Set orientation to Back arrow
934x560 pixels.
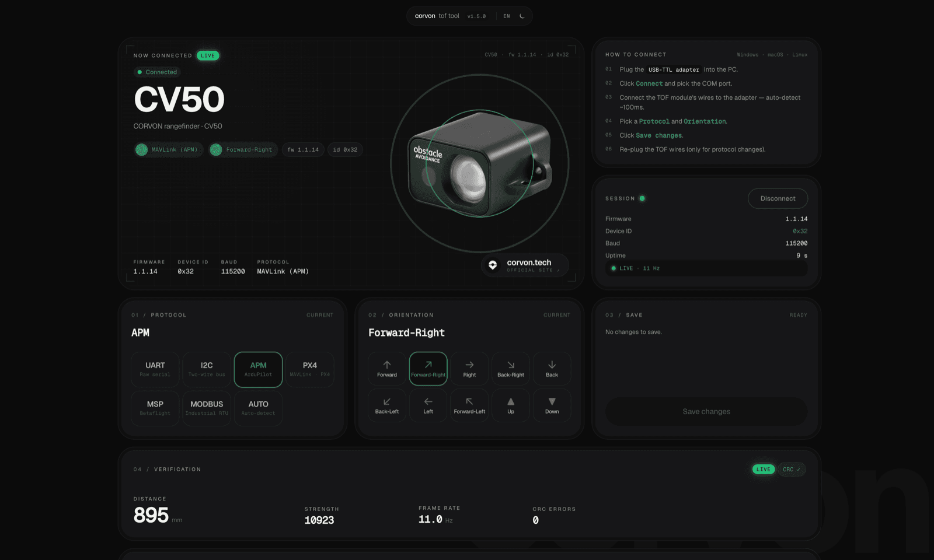[552, 369]
